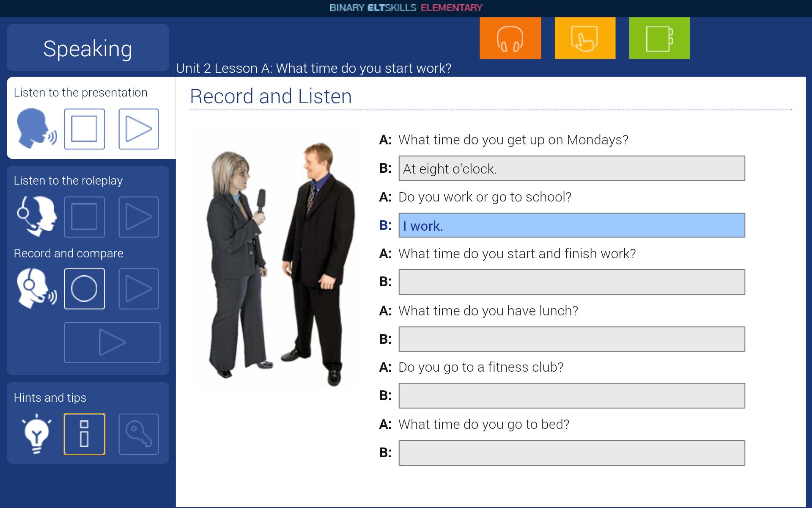Click the speaking head presentation icon
The image size is (812, 508).
(x=37, y=129)
